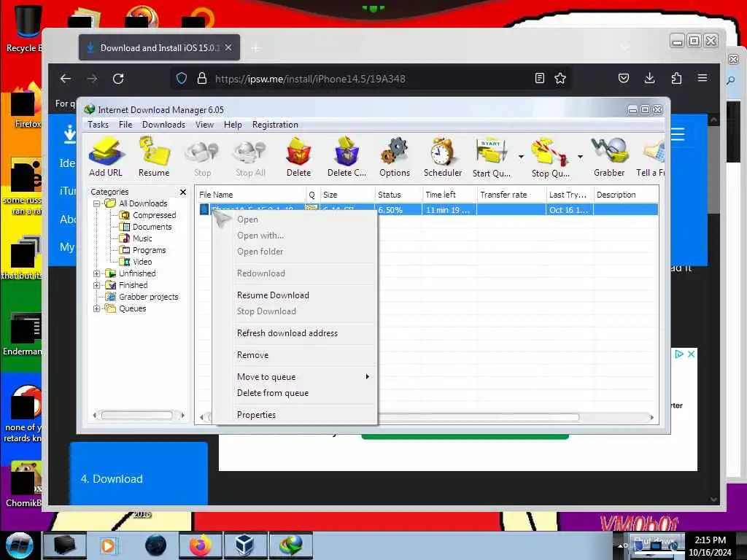Select the Documents category
This screenshot has width=747, height=560.
[x=152, y=227]
